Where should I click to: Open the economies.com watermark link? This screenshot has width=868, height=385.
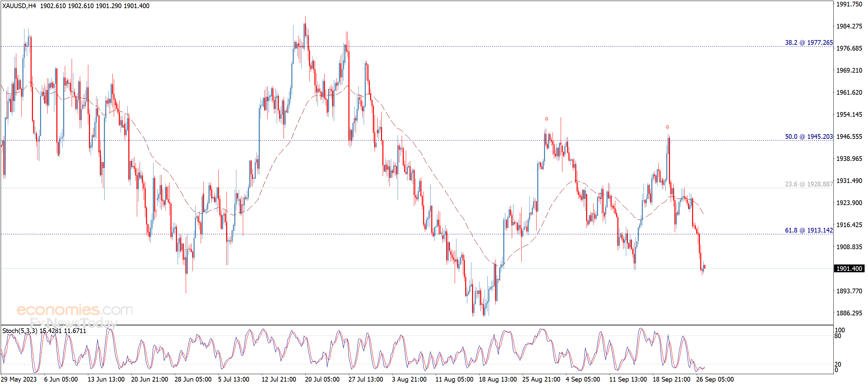pyautogui.click(x=75, y=310)
